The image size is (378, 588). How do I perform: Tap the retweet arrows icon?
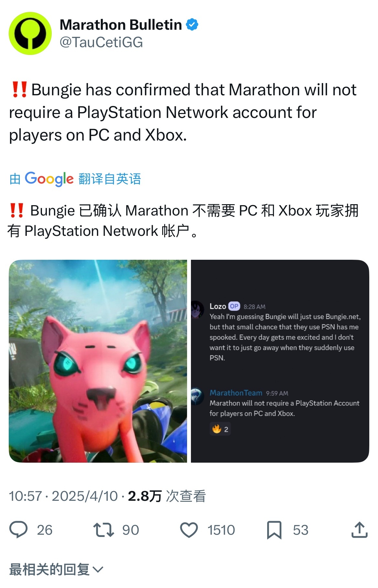click(x=103, y=530)
